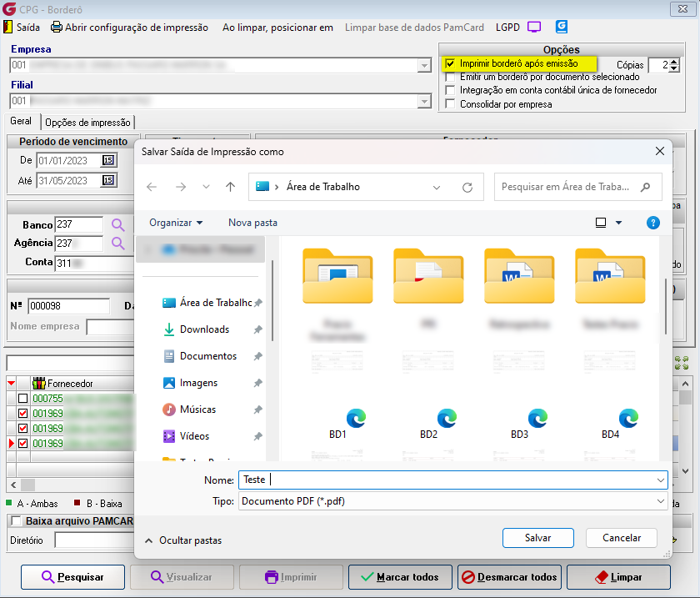
Task: Click red triangle grid header selector
Action: (12, 383)
